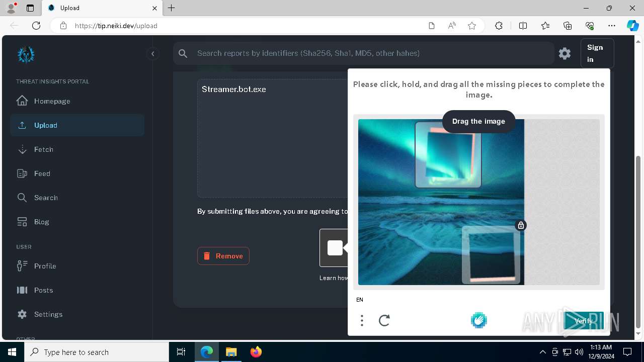Click the Fetch download icon
644x362 pixels.
point(22,149)
